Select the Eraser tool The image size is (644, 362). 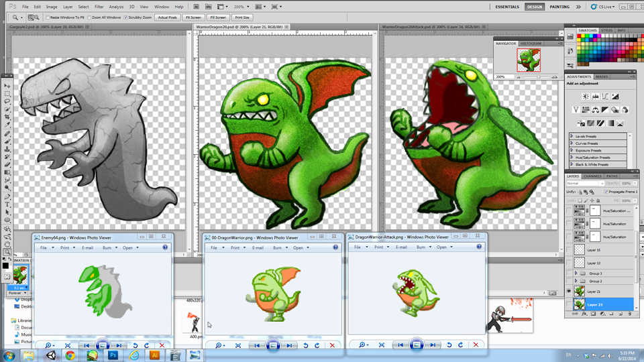coord(7,164)
